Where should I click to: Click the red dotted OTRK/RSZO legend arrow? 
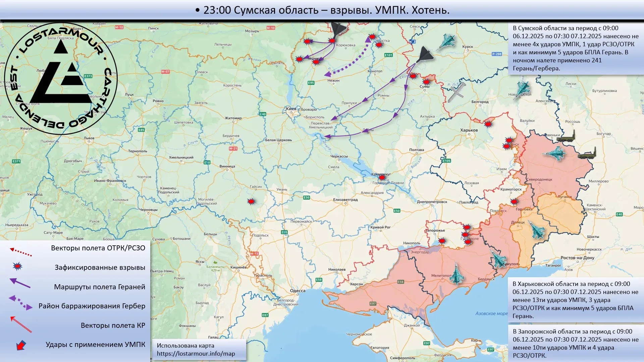(x=21, y=252)
